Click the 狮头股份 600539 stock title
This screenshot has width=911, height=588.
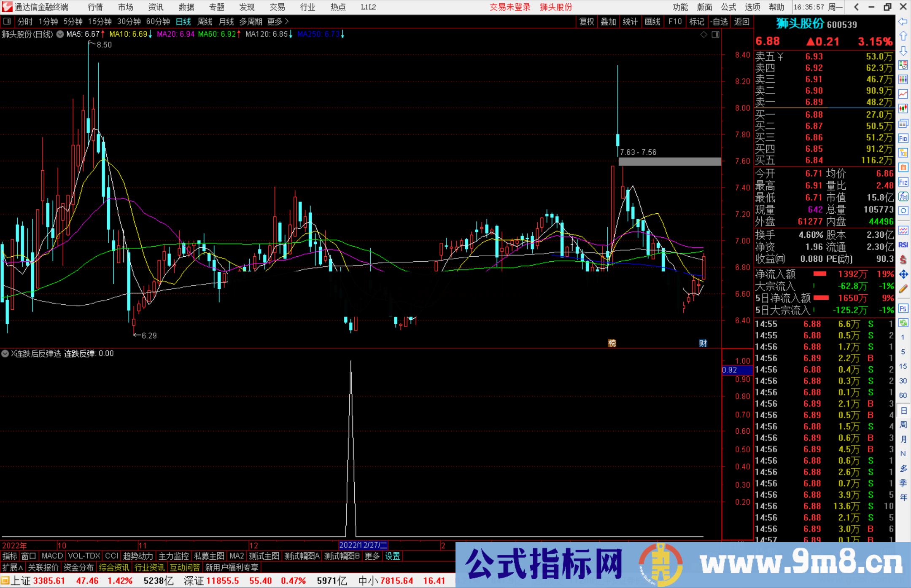pos(817,24)
